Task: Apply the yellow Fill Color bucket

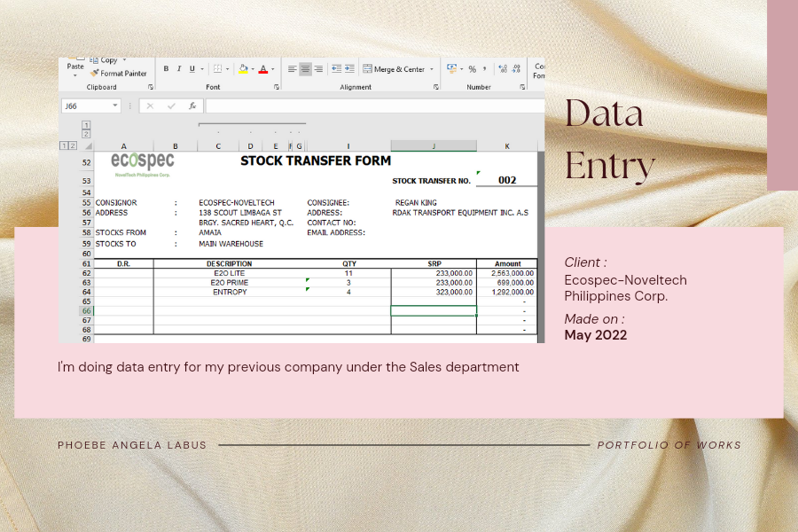Action: [243, 69]
